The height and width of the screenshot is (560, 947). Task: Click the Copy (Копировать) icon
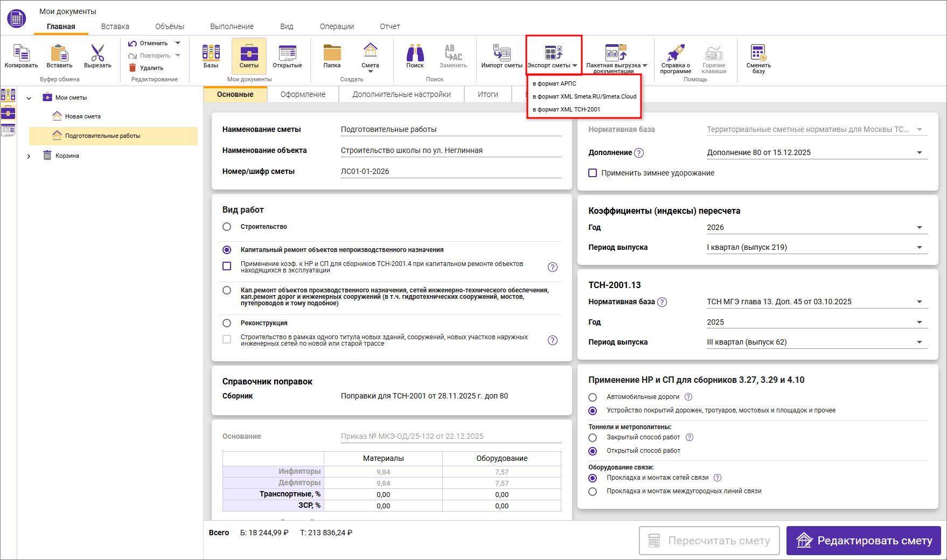pyautogui.click(x=21, y=53)
